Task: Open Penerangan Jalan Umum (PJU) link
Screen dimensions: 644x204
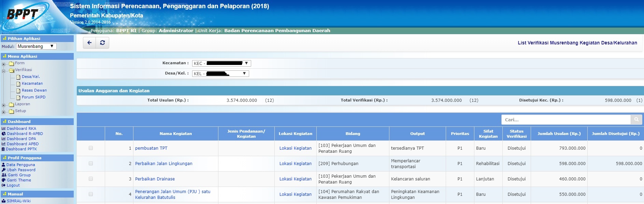Action: click(x=173, y=194)
